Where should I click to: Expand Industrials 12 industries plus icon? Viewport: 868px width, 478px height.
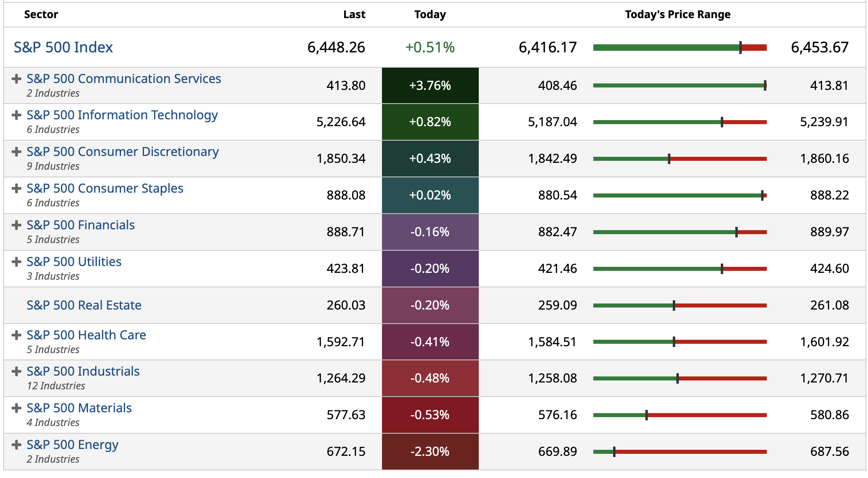17,372
